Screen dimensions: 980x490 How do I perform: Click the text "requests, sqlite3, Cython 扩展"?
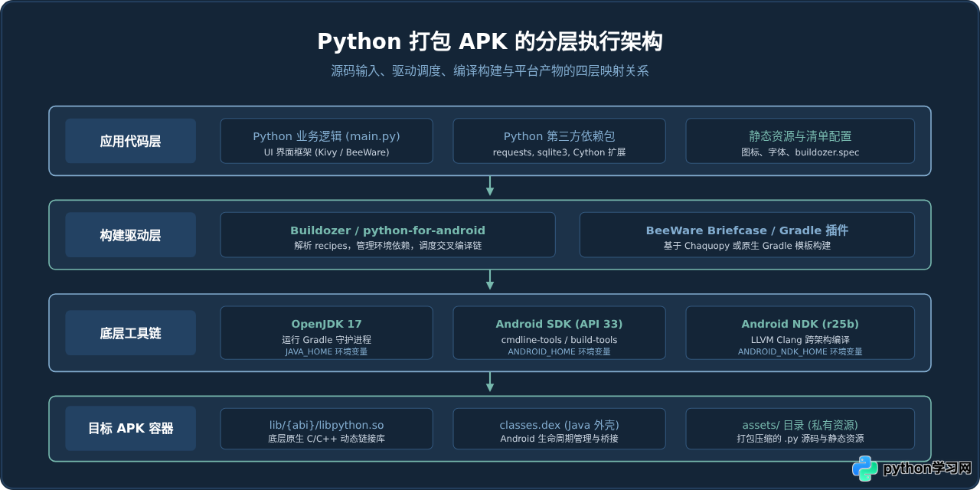[x=559, y=152]
